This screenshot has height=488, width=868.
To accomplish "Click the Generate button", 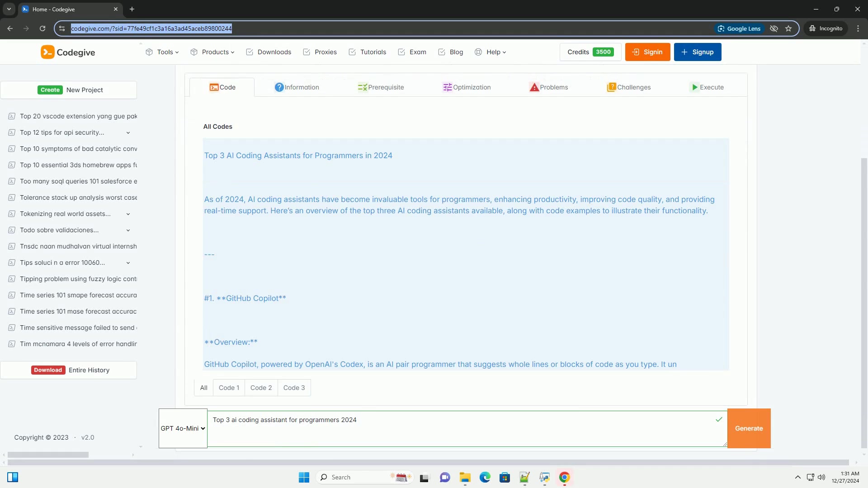I will pyautogui.click(x=749, y=428).
